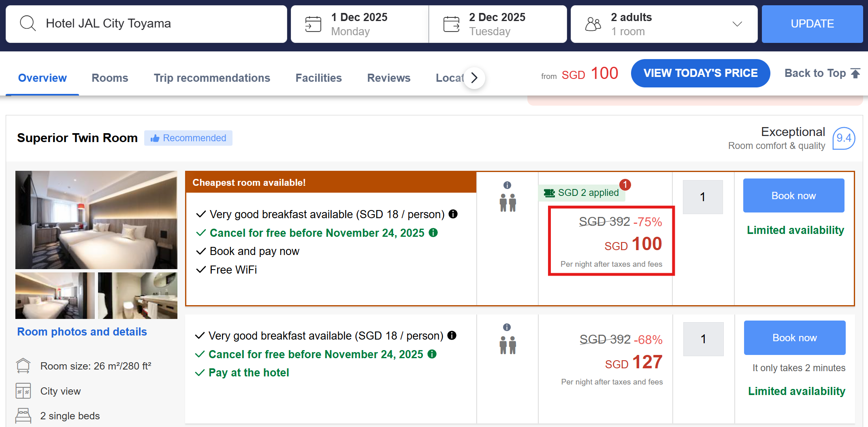Click the Back to Top arrow icon

coord(855,73)
